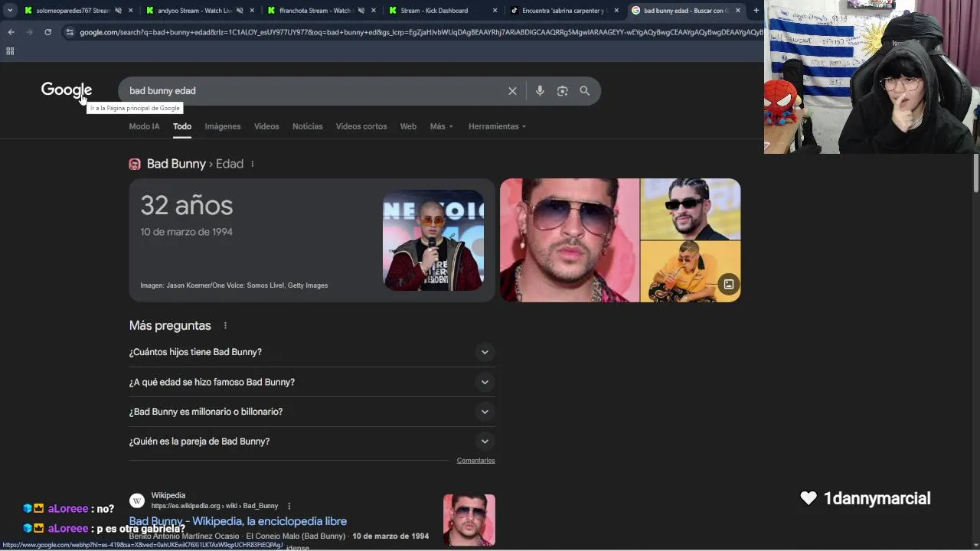Select the Videos search tab
980x551 pixels.
(266, 126)
